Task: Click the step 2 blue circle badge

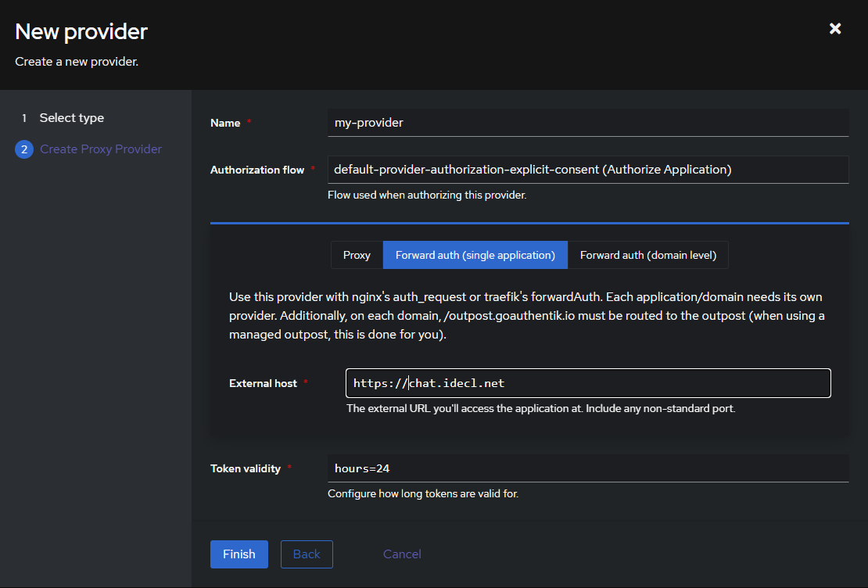Action: (x=24, y=149)
